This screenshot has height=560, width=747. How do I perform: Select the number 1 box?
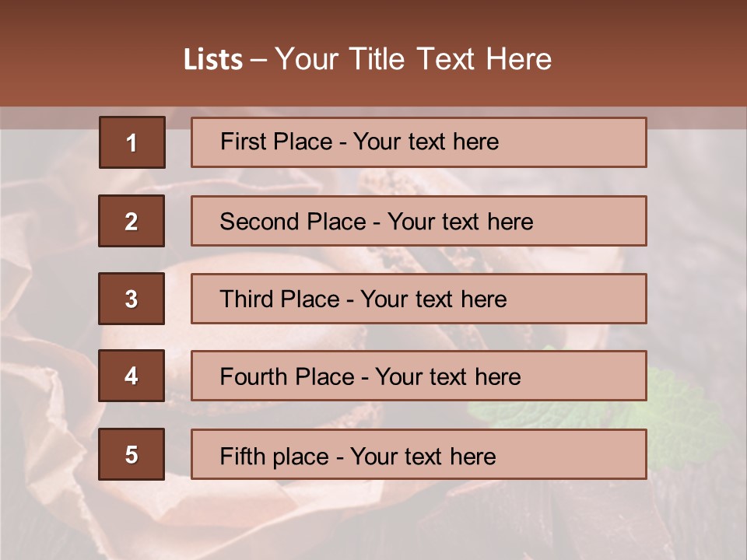click(132, 142)
